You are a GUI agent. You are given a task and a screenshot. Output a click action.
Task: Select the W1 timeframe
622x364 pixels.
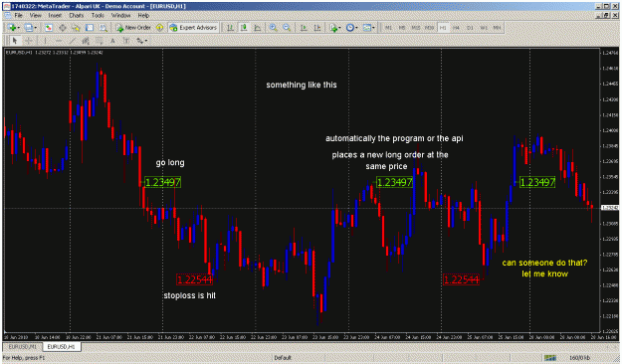point(484,28)
